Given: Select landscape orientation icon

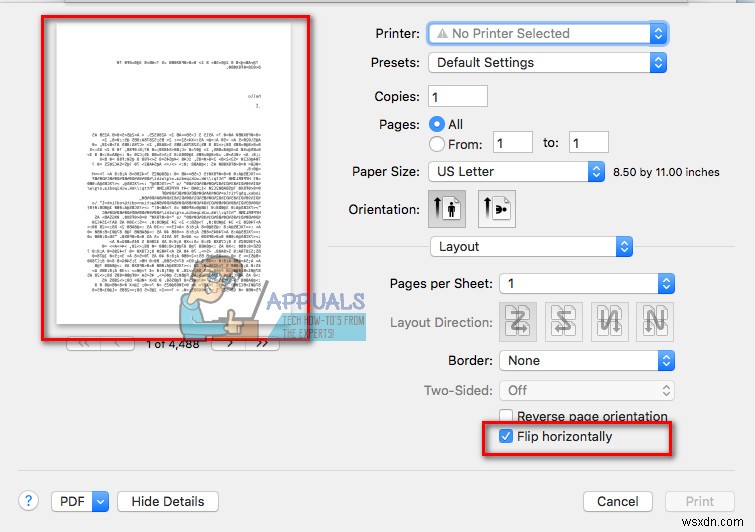Looking at the screenshot, I should [x=496, y=209].
